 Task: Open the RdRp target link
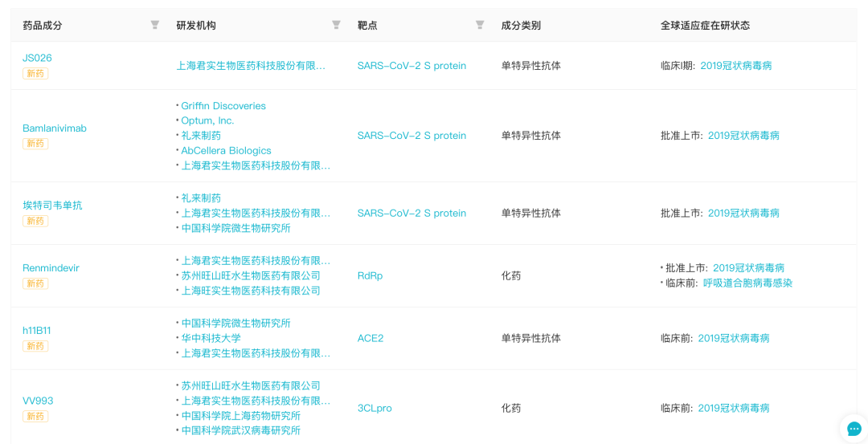pos(370,275)
